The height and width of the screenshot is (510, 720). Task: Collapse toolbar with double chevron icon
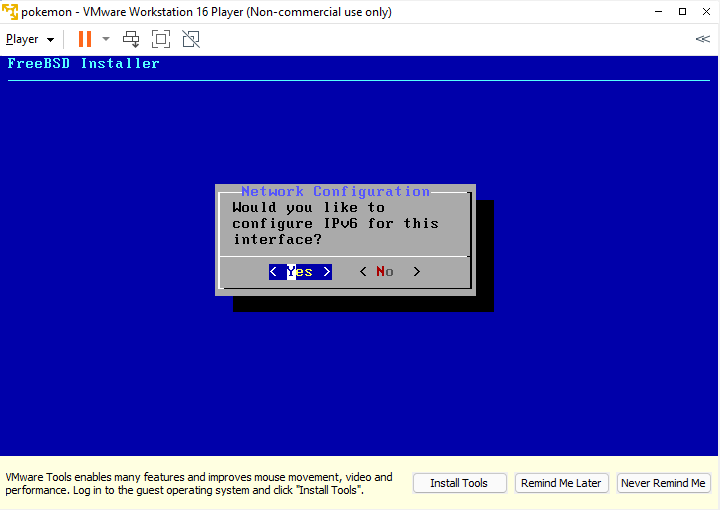703,39
